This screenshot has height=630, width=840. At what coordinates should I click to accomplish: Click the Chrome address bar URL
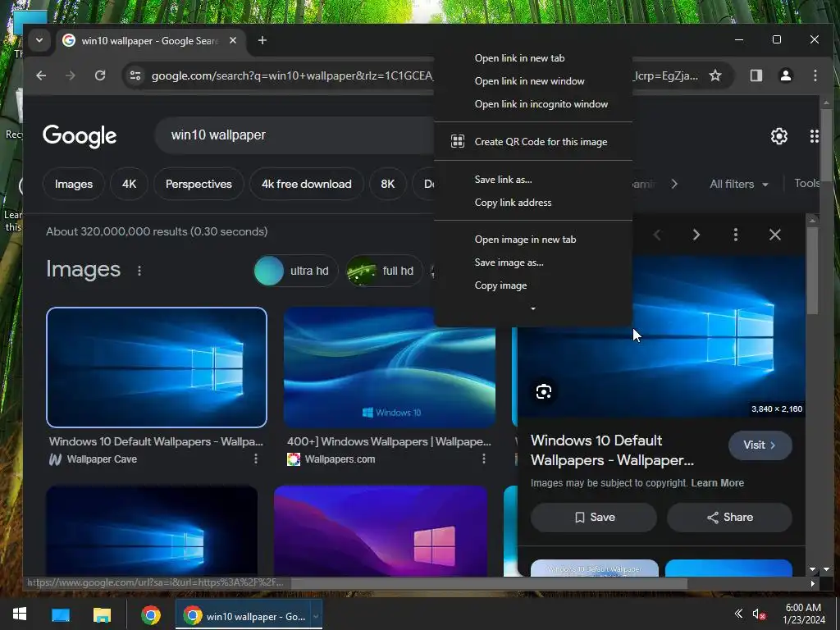point(292,75)
